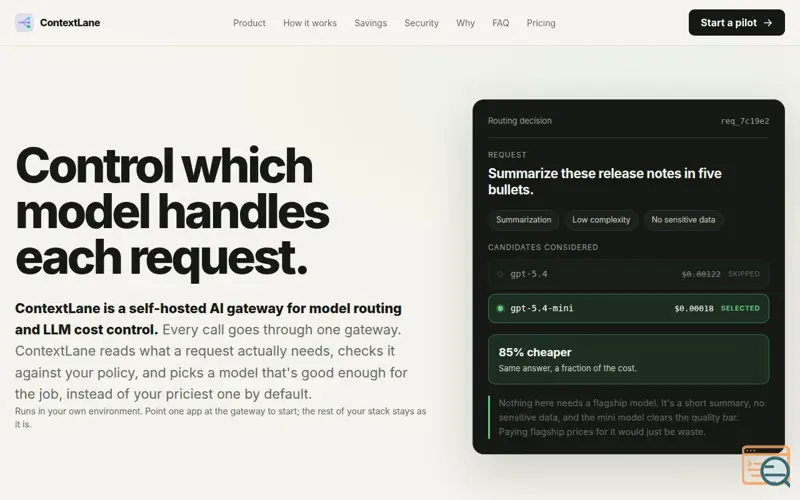Click the 85% cheaper card
This screenshot has width=800, height=500.
[x=628, y=359]
